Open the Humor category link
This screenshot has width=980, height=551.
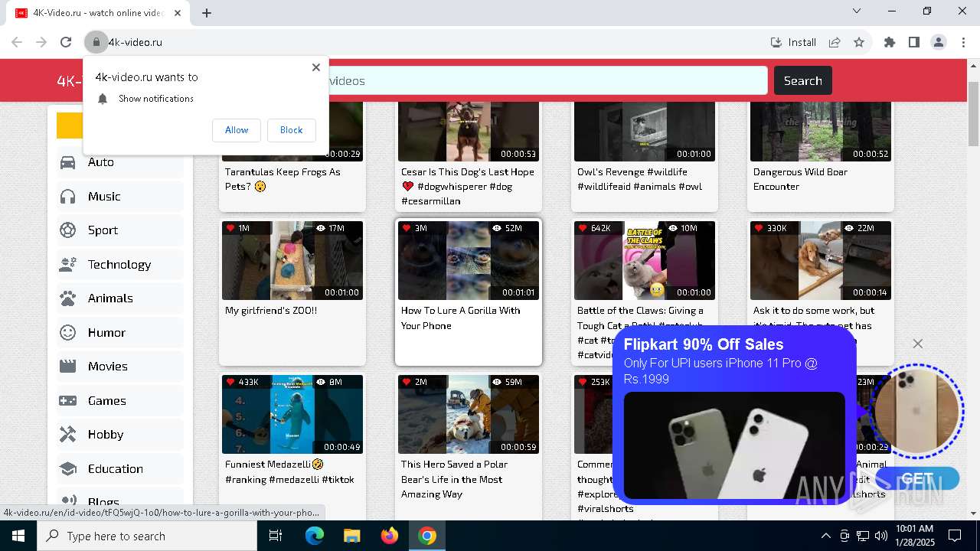(x=106, y=333)
